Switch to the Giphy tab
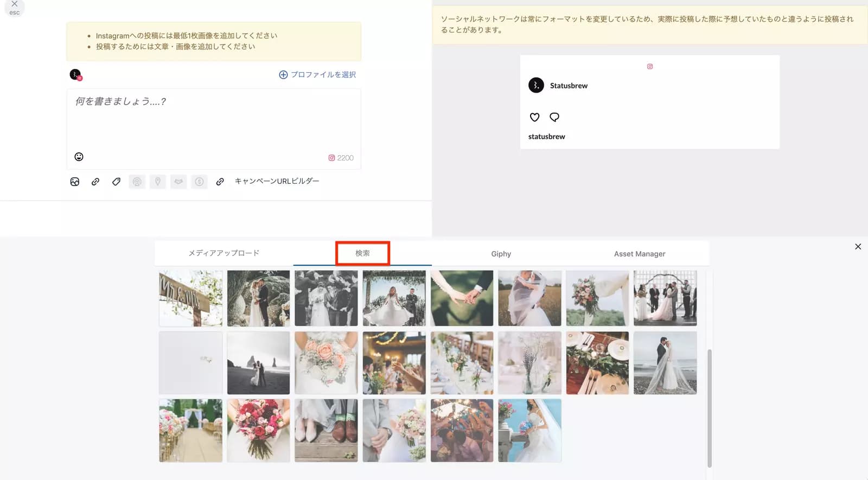The height and width of the screenshot is (480, 868). [x=501, y=254]
